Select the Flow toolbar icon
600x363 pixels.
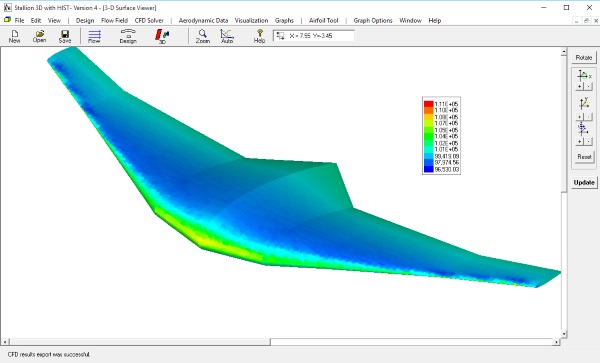[x=94, y=36]
